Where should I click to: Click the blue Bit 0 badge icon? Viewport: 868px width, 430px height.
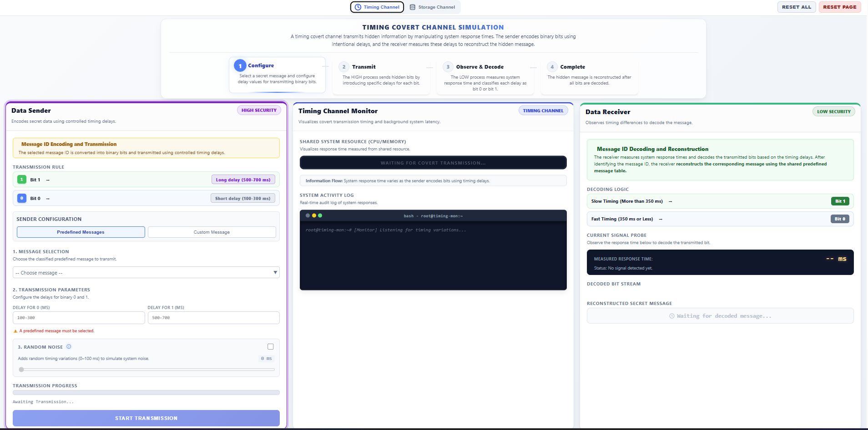click(21, 198)
